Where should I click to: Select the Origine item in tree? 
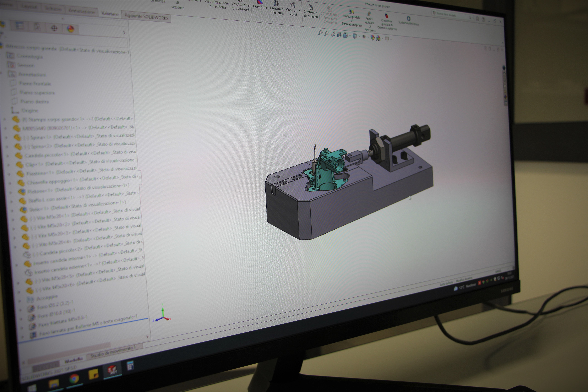(25, 110)
